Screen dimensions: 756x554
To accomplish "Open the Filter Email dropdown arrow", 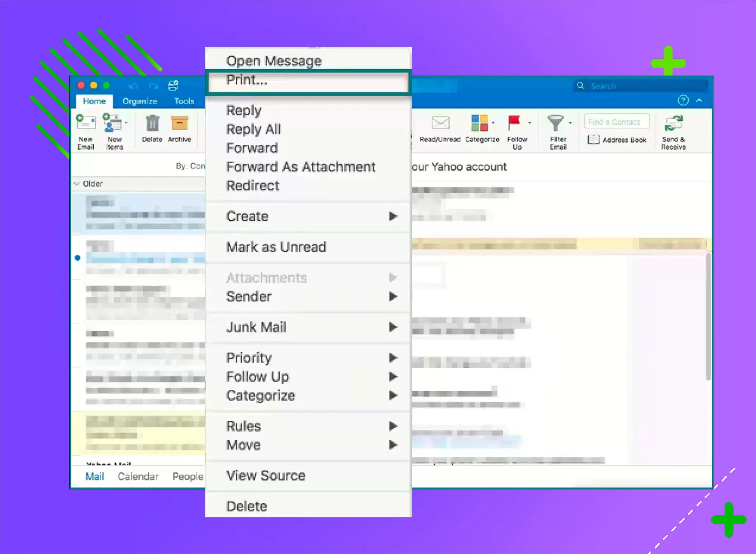I will tap(570, 123).
